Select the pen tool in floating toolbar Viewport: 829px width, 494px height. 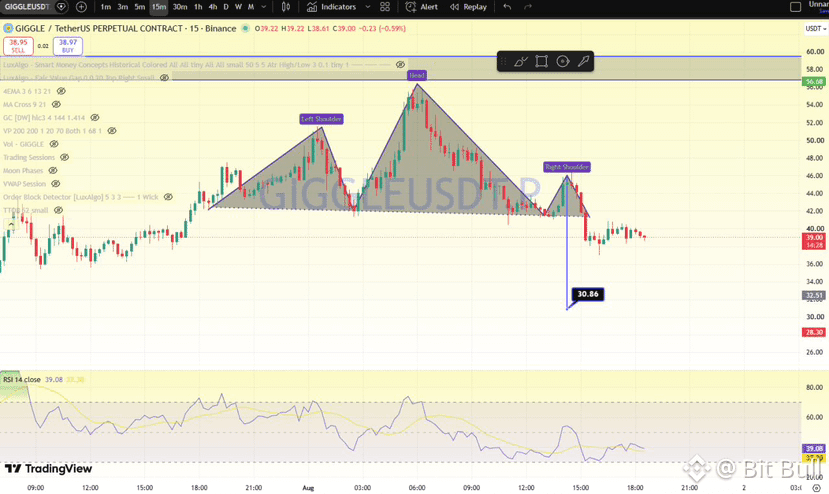(583, 61)
